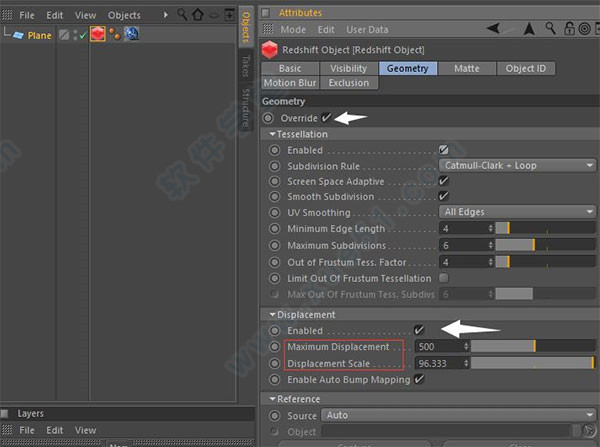Click the Displacement Scale slider bar
Image resolution: width=600 pixels, height=447 pixels.
[x=532, y=363]
